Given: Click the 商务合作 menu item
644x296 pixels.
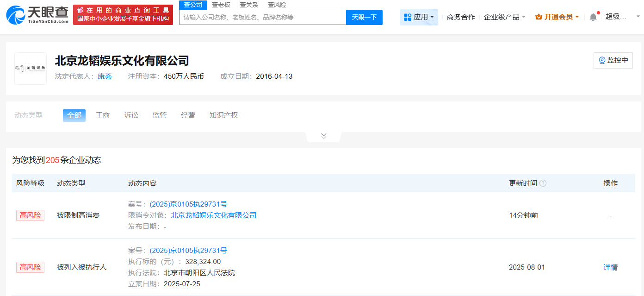Looking at the screenshot, I should point(461,17).
